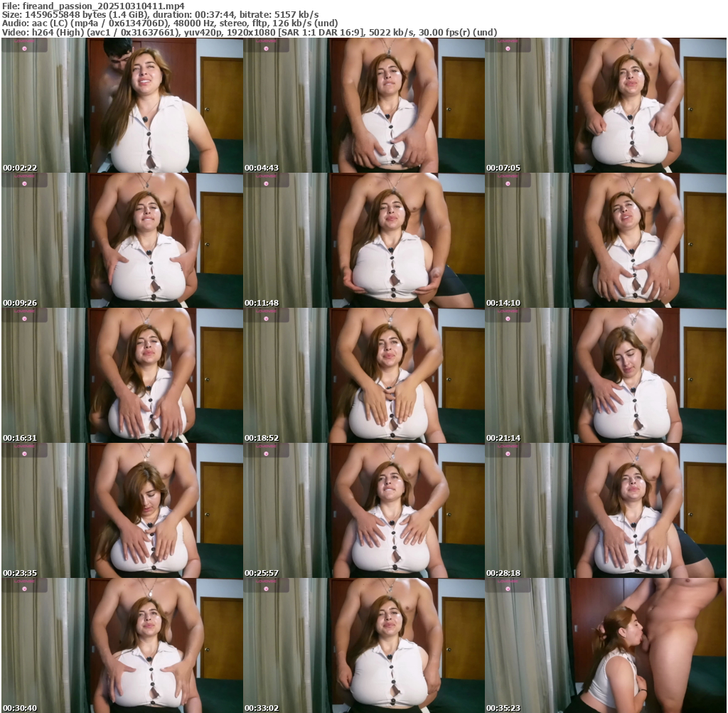Click the thumbnail timestamped 00:02:22
The image size is (728, 713).
click(122, 105)
